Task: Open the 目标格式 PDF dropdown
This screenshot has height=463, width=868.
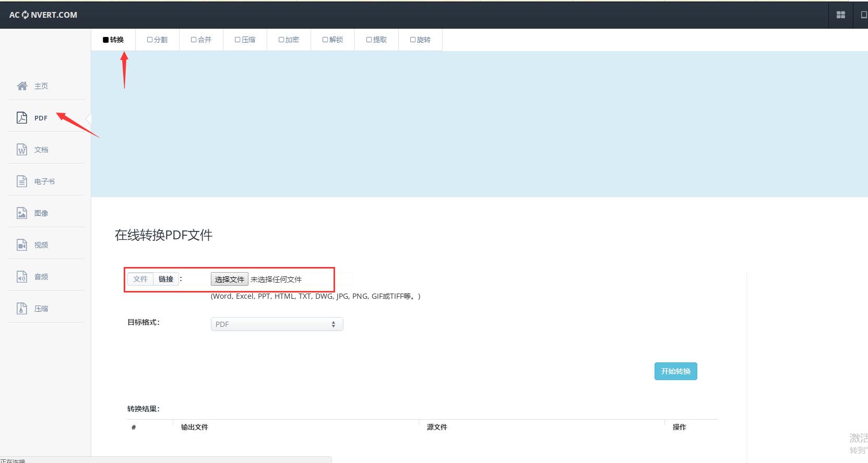Action: (x=277, y=324)
